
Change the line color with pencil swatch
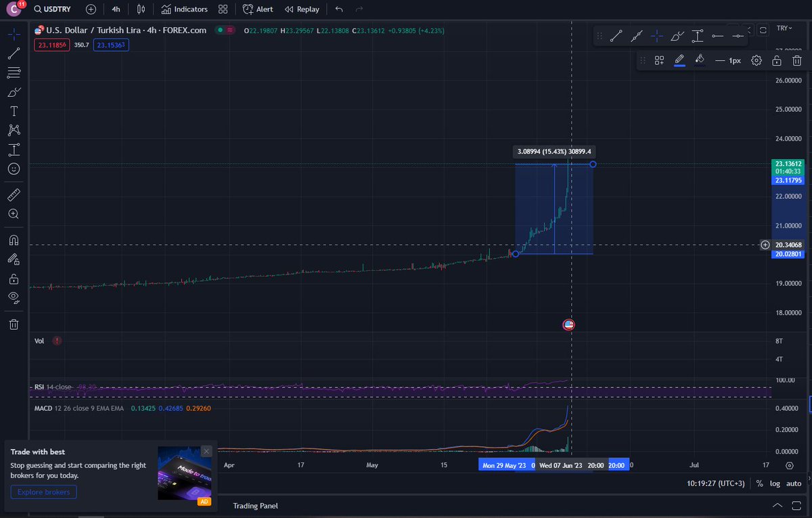pyautogui.click(x=679, y=60)
